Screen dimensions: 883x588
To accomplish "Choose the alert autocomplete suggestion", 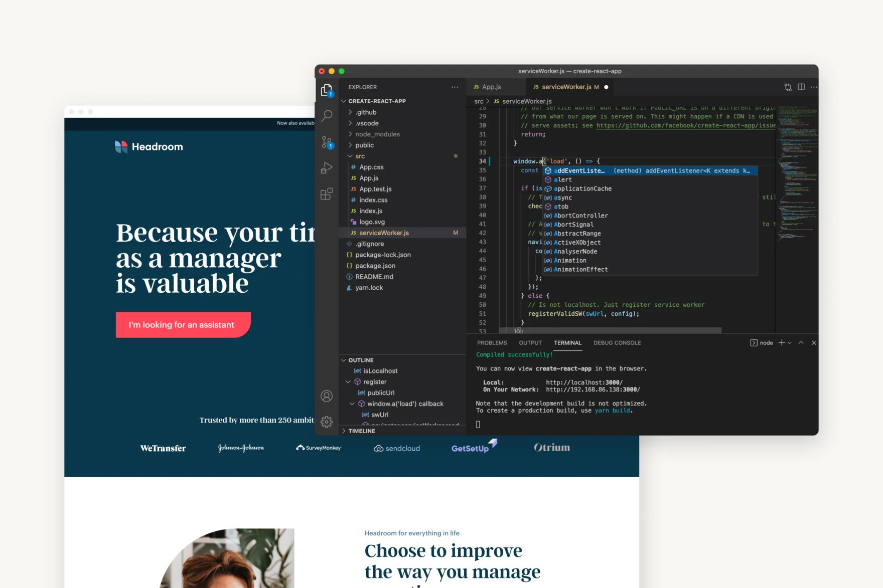I will click(650, 180).
